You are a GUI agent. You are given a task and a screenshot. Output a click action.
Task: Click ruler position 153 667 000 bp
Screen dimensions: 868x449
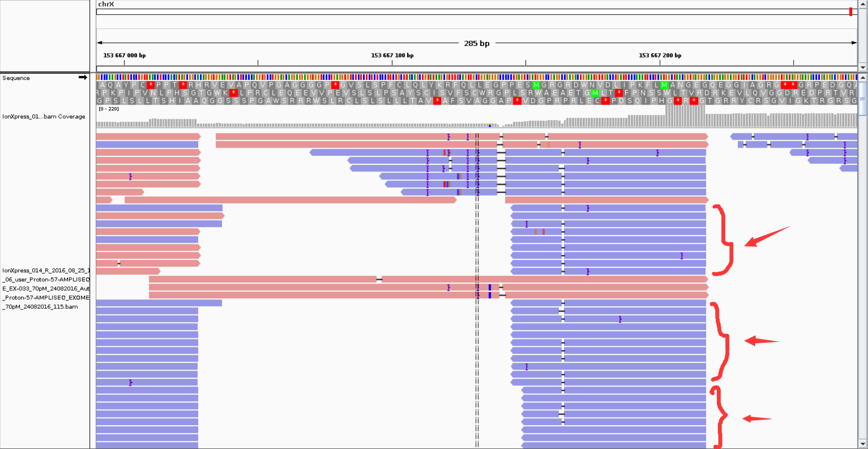click(124, 55)
